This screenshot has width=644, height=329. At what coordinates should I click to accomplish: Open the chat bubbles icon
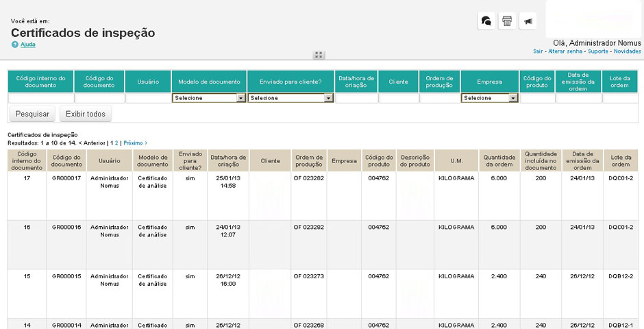click(x=486, y=21)
